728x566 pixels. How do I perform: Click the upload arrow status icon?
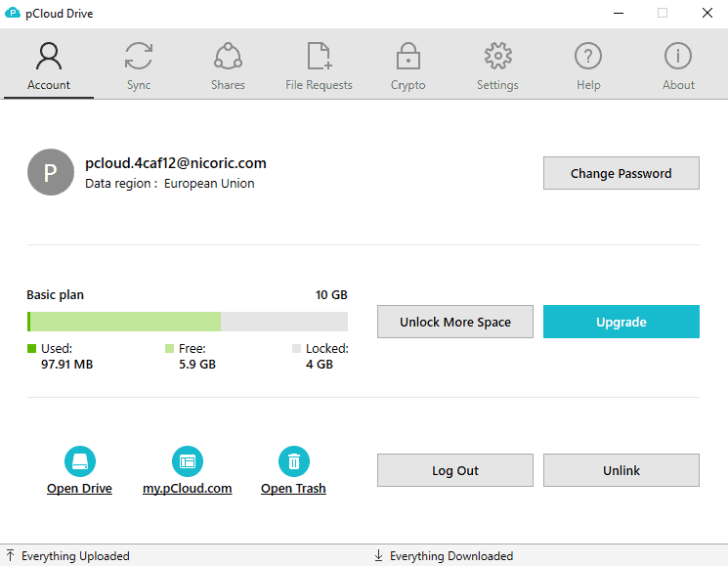[x=10, y=555]
